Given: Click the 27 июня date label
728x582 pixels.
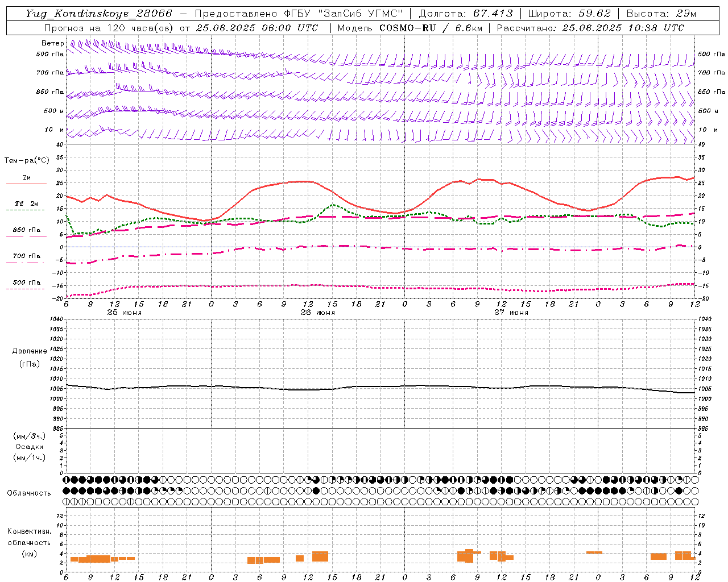Looking at the screenshot, I should pyautogui.click(x=511, y=313).
